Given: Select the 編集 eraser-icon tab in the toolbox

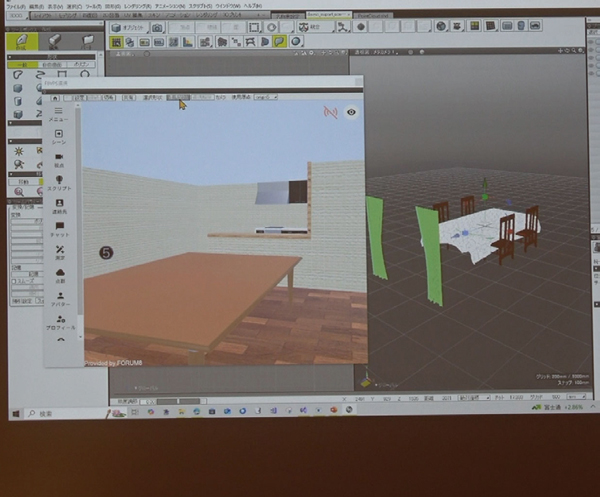Looking at the screenshot, I should coord(54,42).
